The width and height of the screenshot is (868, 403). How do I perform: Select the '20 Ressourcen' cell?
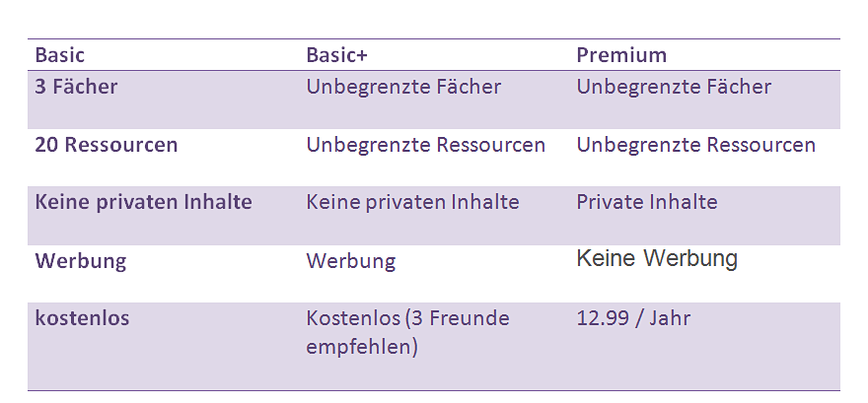coord(107,145)
